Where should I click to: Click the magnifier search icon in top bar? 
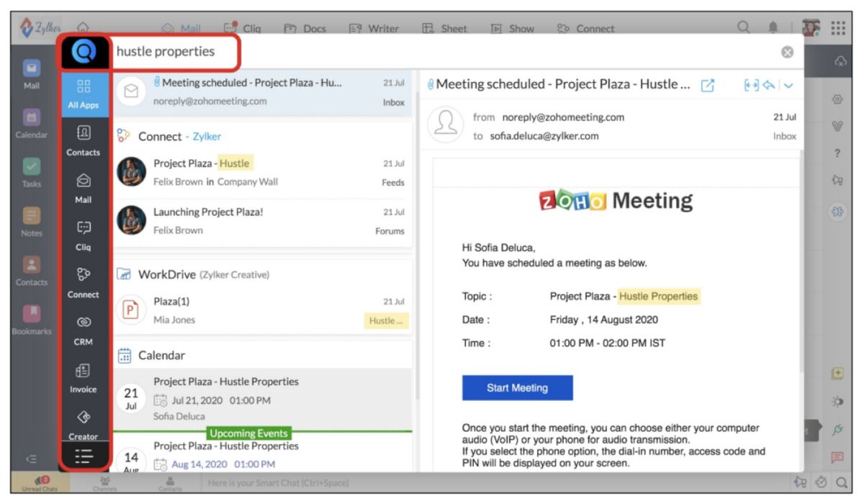(x=744, y=27)
